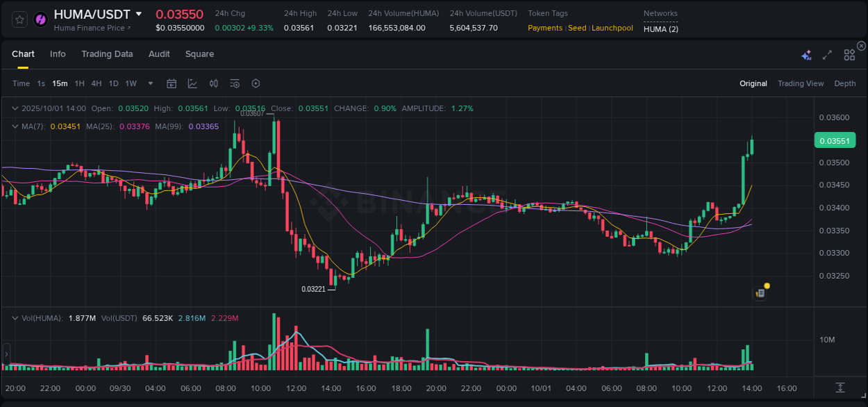Open the news feed icon with yellow dot
Screen dimensions: 868x407
759,292
